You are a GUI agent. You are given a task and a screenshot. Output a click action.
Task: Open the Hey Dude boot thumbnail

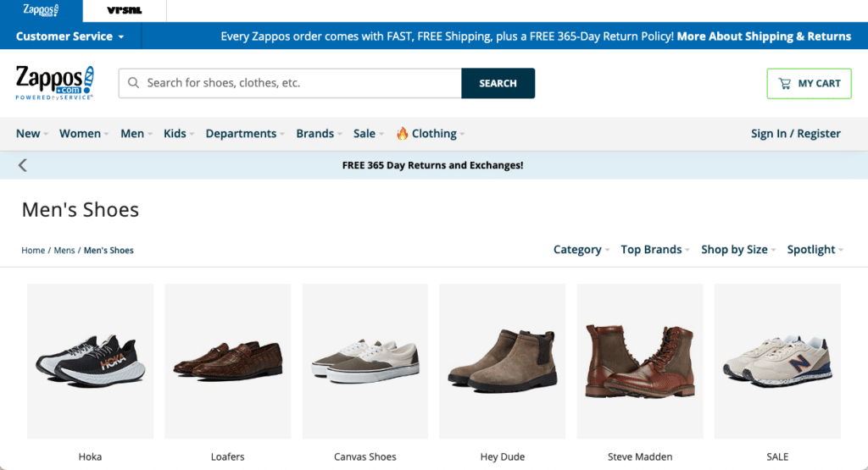coord(502,361)
